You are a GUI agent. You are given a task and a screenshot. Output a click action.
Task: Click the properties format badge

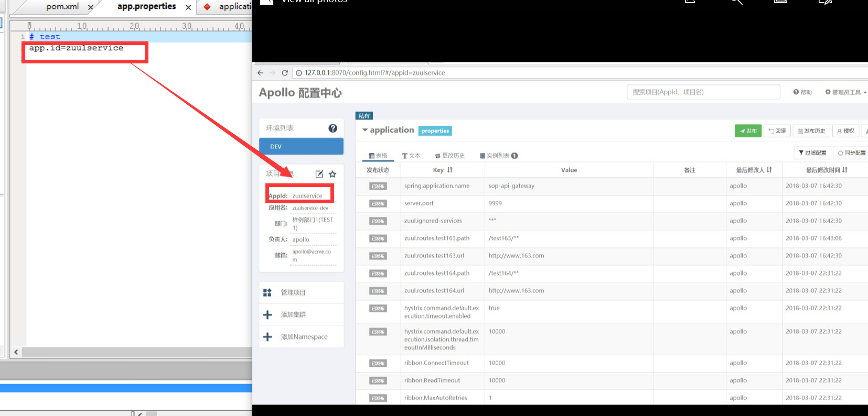(435, 131)
